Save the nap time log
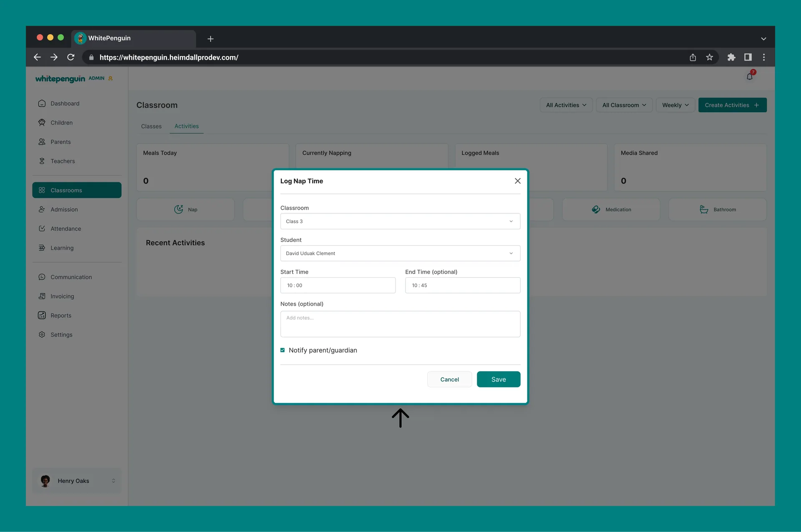This screenshot has width=801, height=532. pos(499,379)
